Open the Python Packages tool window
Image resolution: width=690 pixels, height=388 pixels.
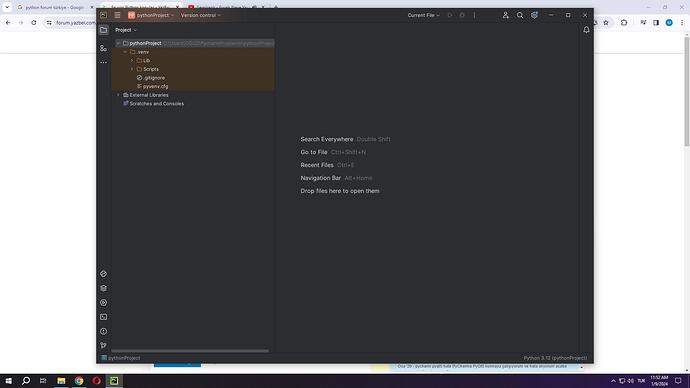[x=103, y=288]
